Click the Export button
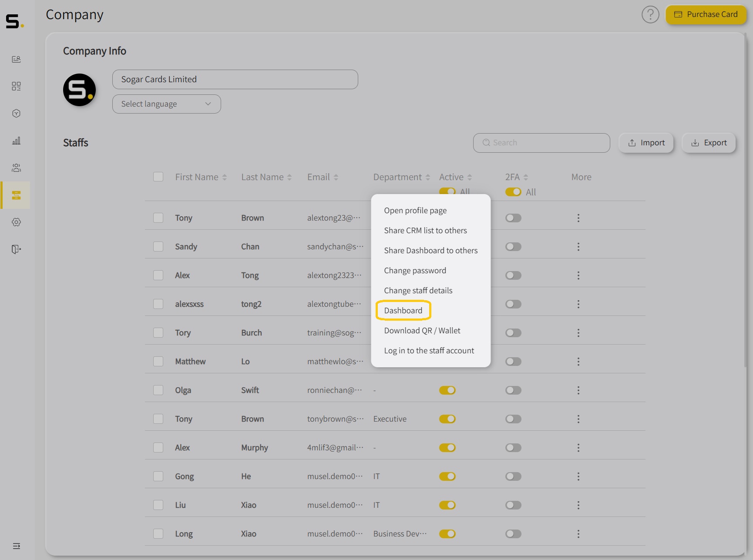 point(709,143)
